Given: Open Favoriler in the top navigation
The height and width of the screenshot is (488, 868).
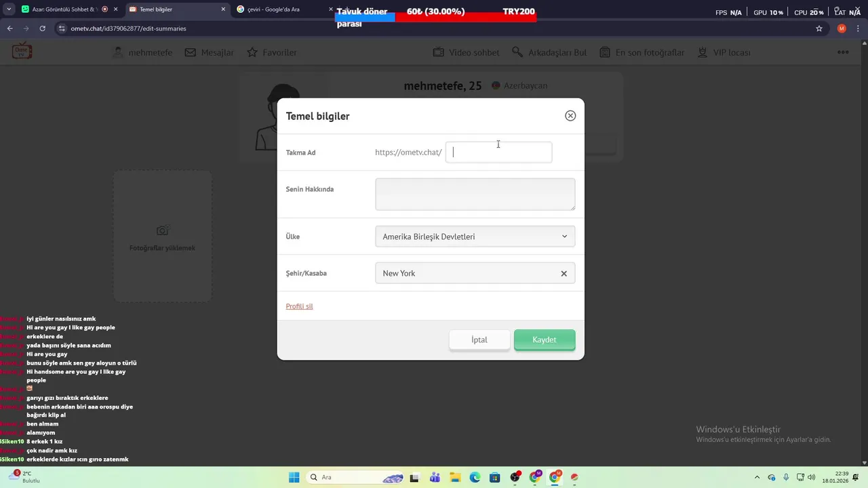Looking at the screenshot, I should point(272,53).
